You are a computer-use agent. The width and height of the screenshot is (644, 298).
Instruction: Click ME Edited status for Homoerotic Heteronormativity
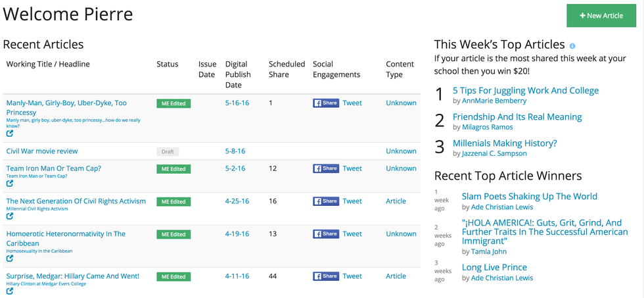(173, 234)
